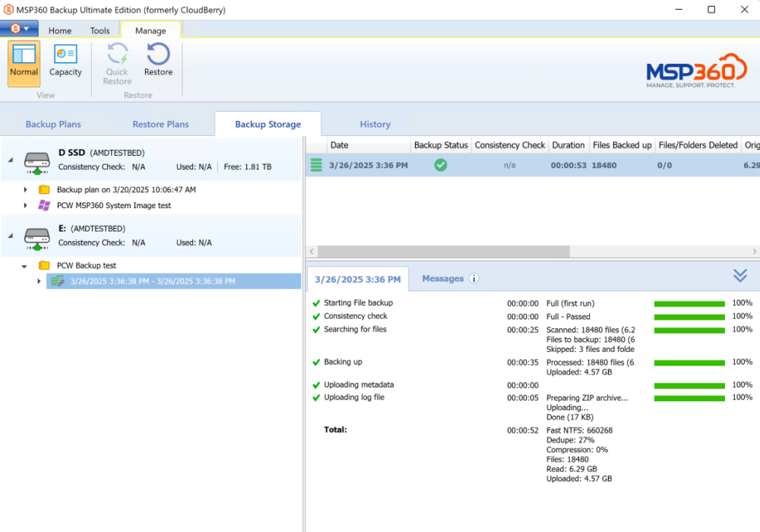Open the Restore Plans view
The height and width of the screenshot is (532, 760).
click(x=160, y=124)
